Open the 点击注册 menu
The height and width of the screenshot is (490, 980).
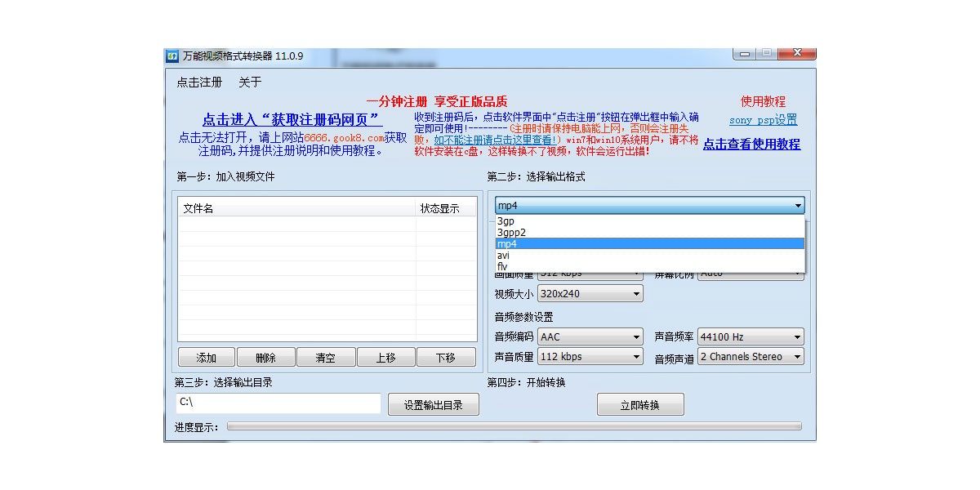tap(199, 82)
